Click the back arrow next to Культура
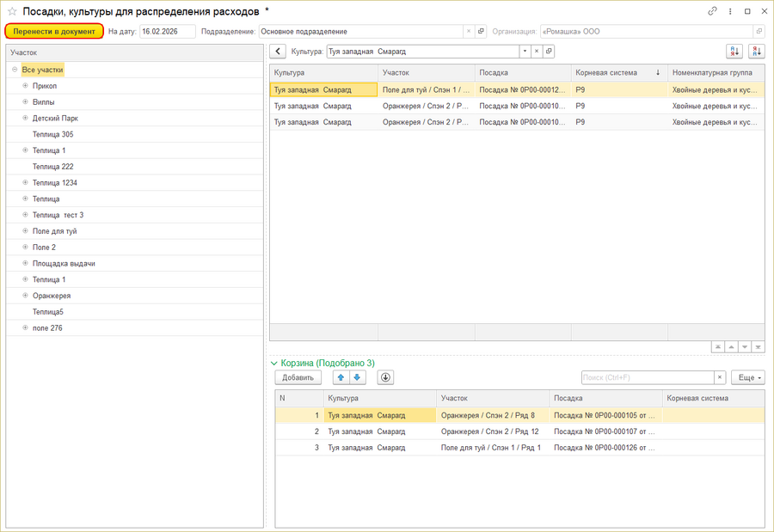The image size is (774, 532). 278,52
